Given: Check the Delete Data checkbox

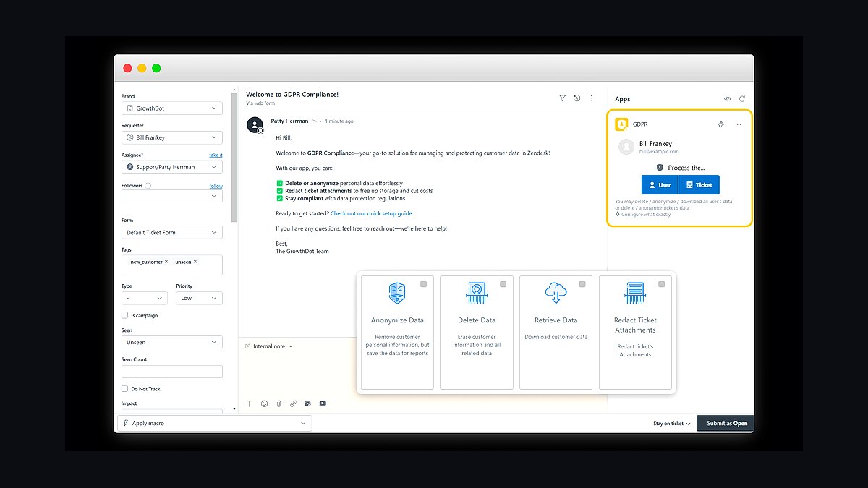Looking at the screenshot, I should pos(503,284).
